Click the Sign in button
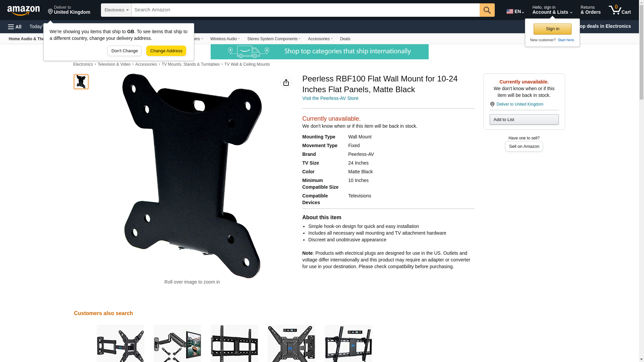Image resolution: width=644 pixels, height=362 pixels. pyautogui.click(x=552, y=29)
